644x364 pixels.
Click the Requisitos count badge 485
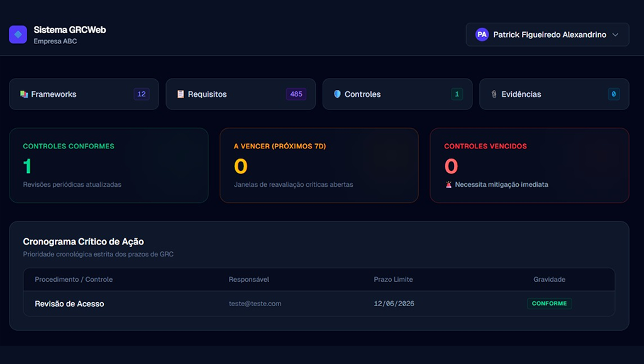[x=296, y=94]
